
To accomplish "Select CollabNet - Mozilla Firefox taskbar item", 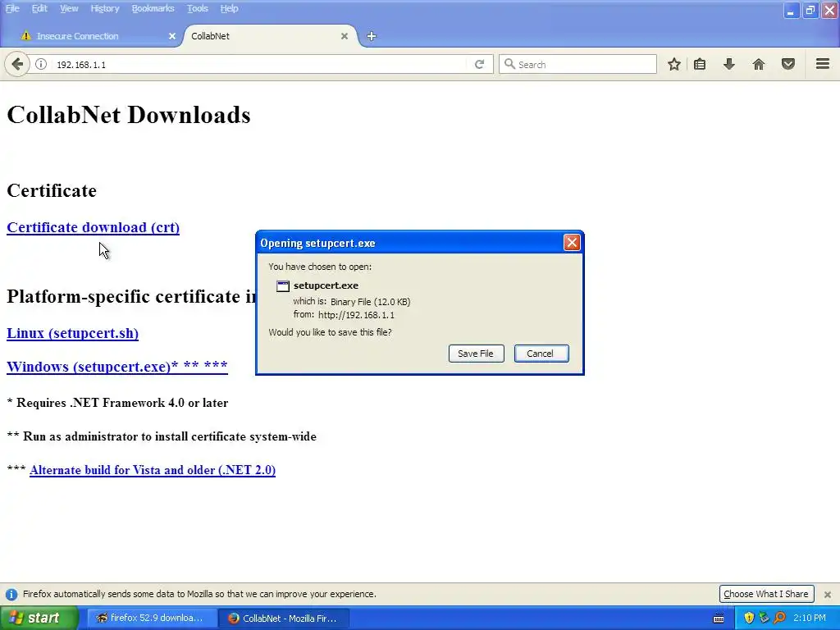I will click(x=284, y=619).
